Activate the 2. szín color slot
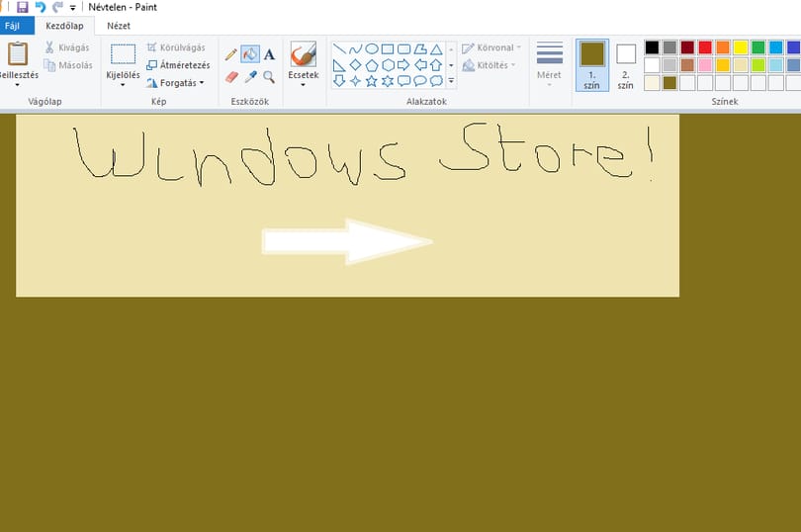801x532 pixels. click(626, 65)
